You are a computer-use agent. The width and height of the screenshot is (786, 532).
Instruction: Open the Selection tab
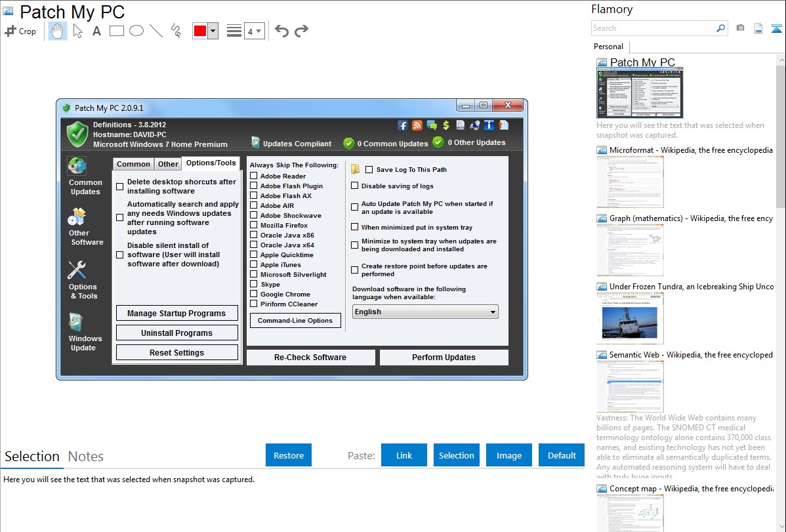(x=32, y=457)
